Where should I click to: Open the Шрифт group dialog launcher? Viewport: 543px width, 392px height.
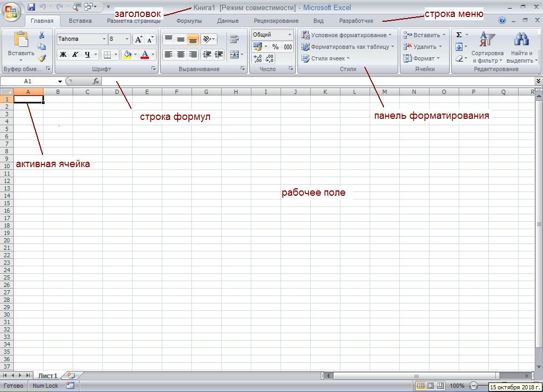[x=153, y=68]
